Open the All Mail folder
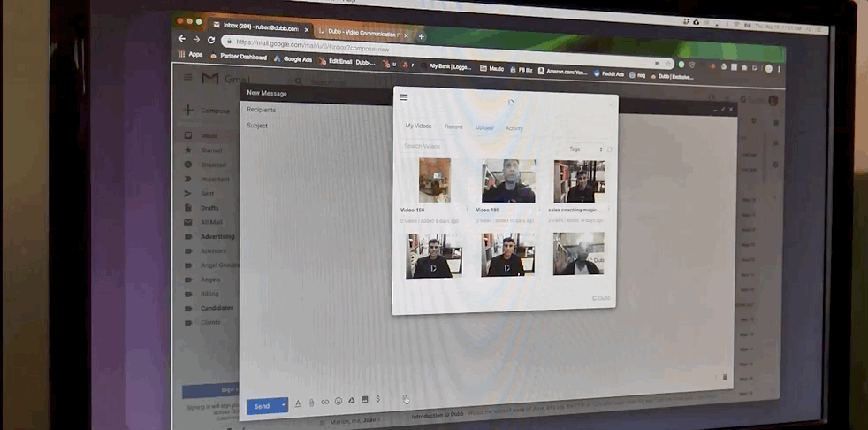This screenshot has height=430, width=868. (x=211, y=222)
